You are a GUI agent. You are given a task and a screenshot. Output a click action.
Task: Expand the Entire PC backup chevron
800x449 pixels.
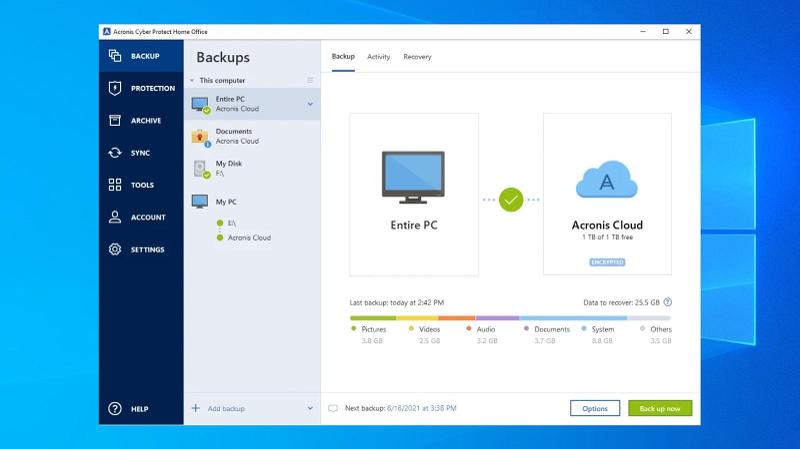[x=310, y=104]
